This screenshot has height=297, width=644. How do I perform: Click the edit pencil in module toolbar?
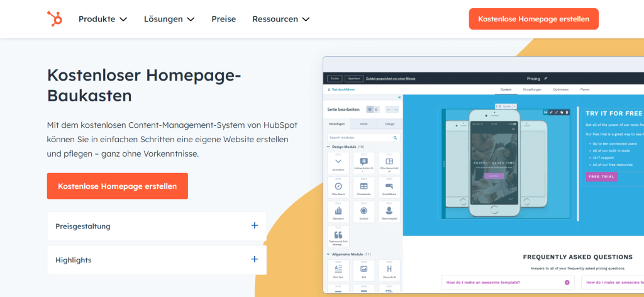tap(551, 112)
